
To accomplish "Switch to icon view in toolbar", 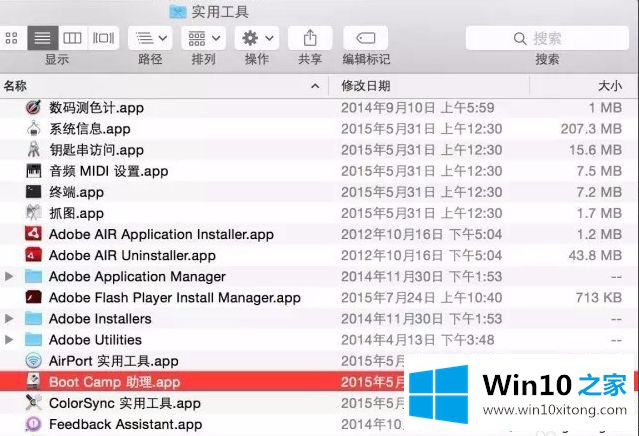I will coord(12,38).
